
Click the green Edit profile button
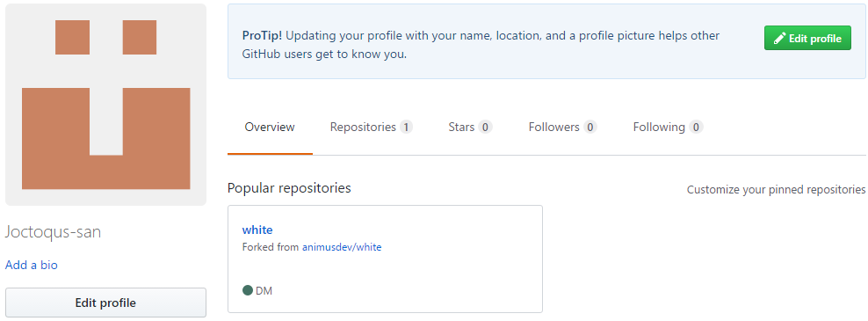pos(807,38)
